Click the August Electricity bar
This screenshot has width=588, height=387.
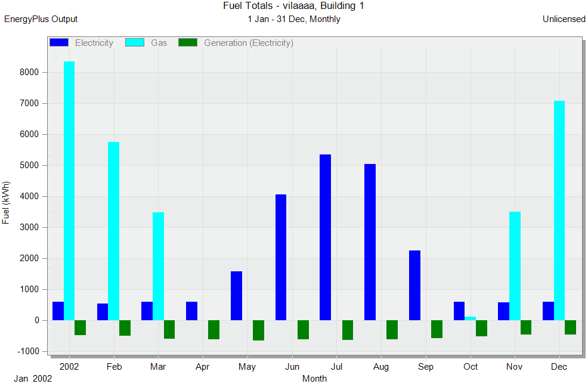[x=370, y=242]
